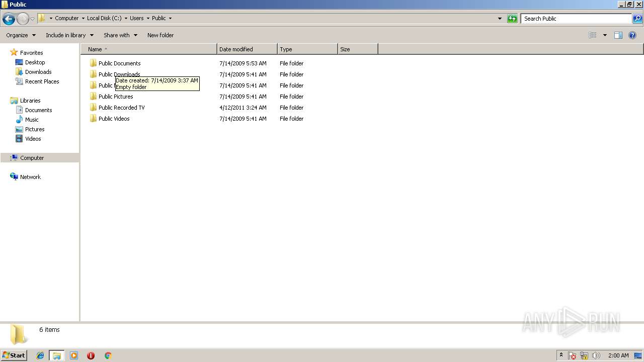
Task: Launch Opera from the taskbar
Action: pyautogui.click(x=91, y=355)
